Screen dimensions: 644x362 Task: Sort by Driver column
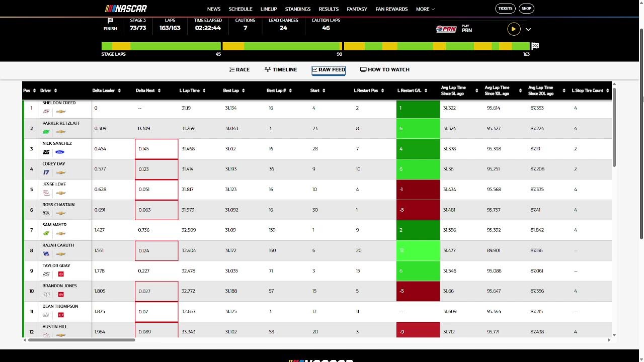[49, 90]
